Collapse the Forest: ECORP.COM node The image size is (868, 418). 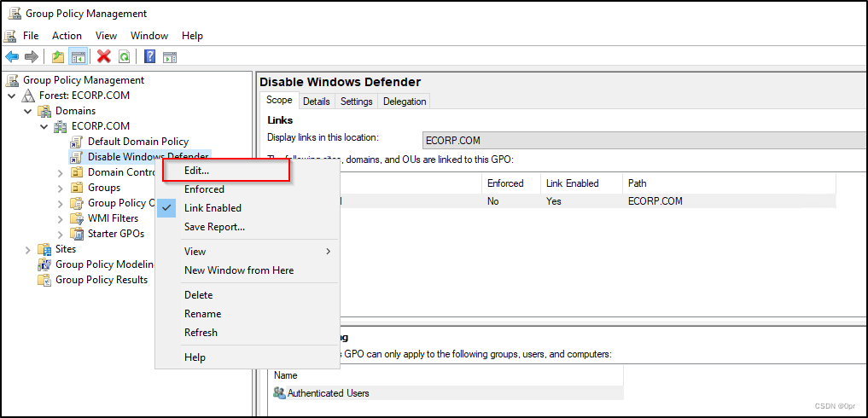[12, 96]
